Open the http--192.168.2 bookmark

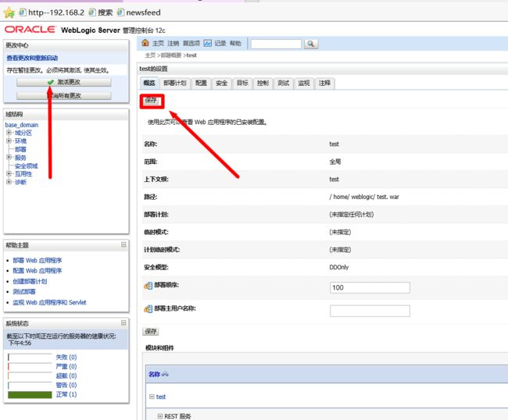[x=52, y=12]
